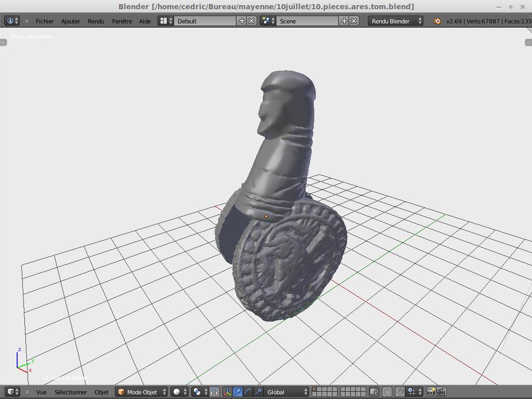
Task: Toggle proportional editing button
Action: 387,392
